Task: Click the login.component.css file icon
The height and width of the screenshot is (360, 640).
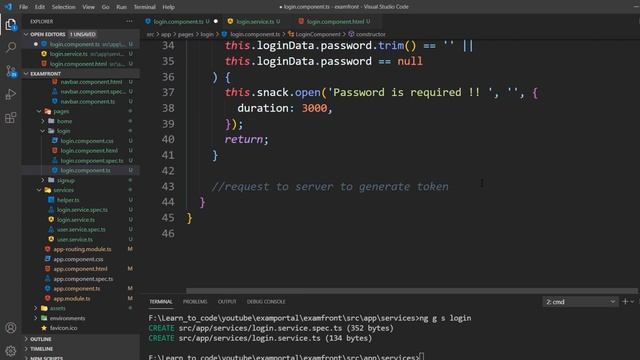Action: [x=55, y=140]
